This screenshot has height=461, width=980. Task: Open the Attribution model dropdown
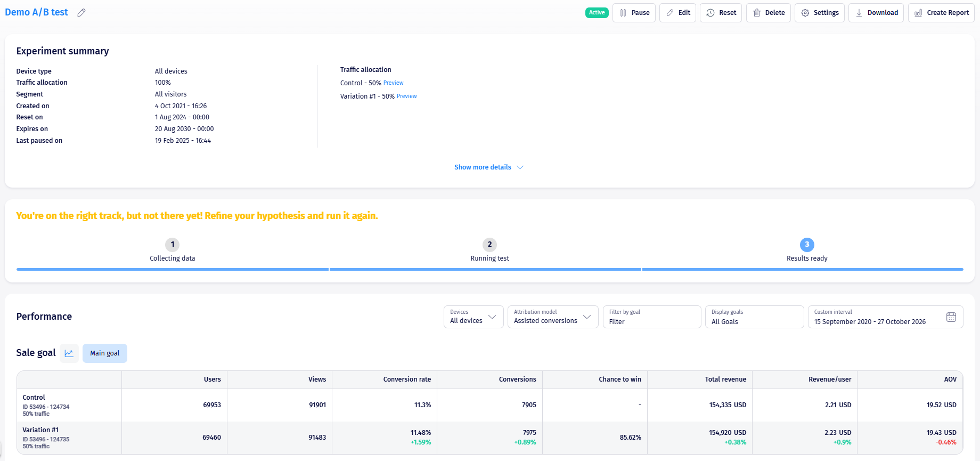click(553, 317)
